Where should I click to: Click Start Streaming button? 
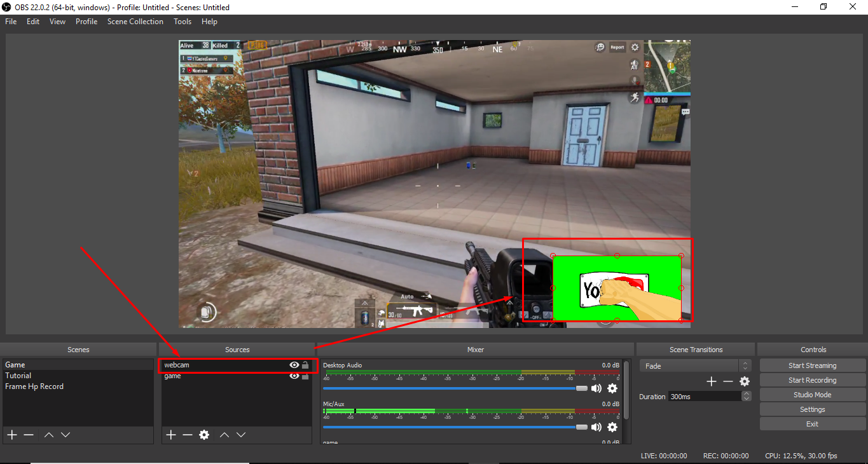point(813,365)
